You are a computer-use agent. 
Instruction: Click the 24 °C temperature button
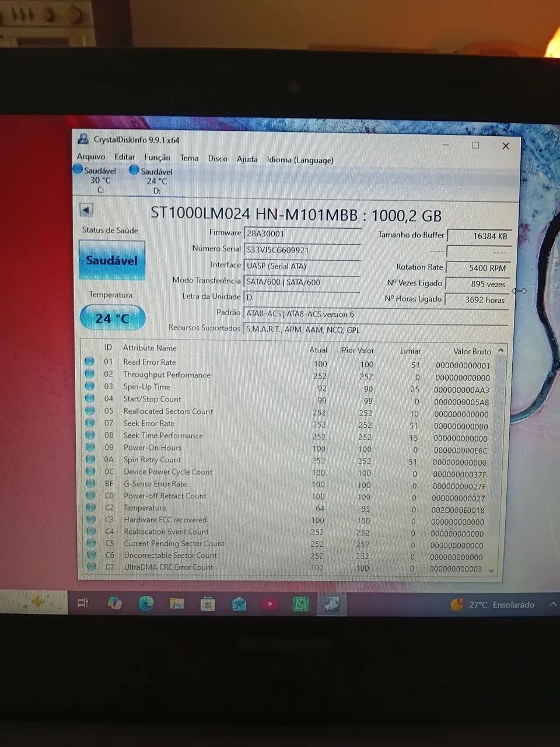click(112, 318)
